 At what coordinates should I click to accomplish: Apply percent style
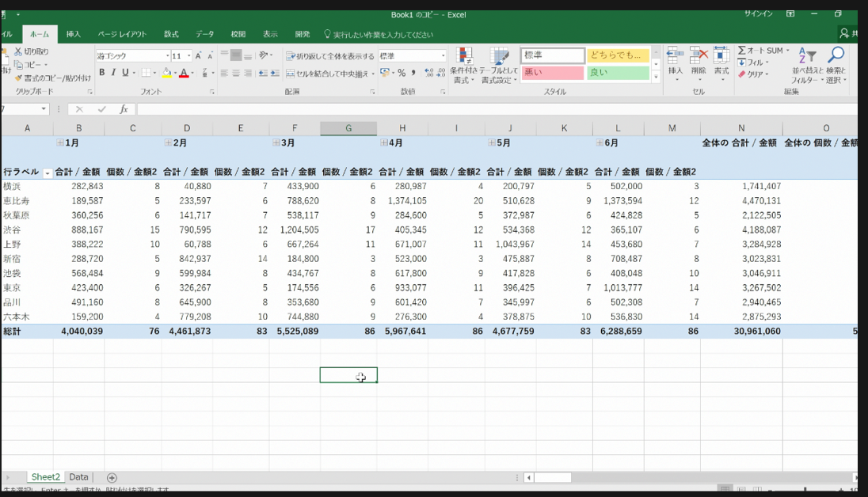402,73
